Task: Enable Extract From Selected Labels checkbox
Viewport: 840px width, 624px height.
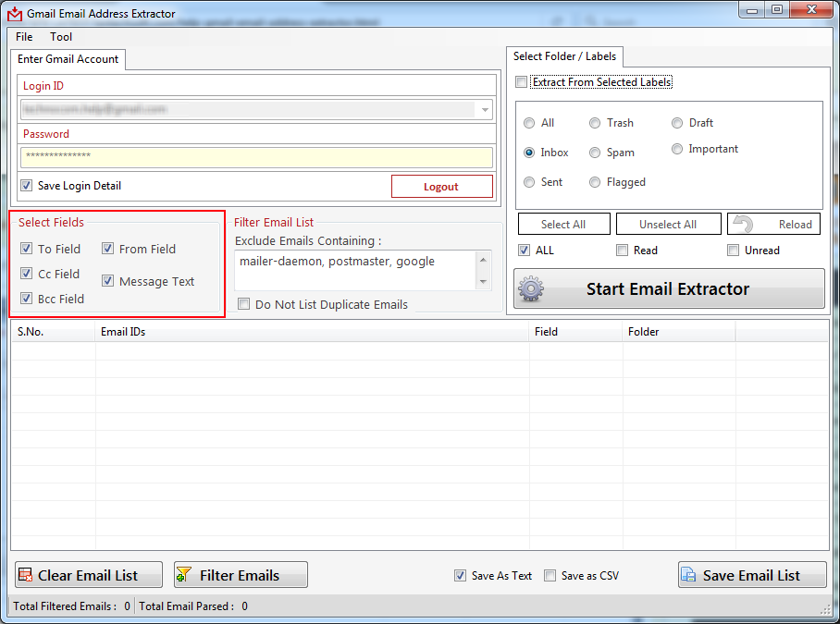Action: point(521,82)
